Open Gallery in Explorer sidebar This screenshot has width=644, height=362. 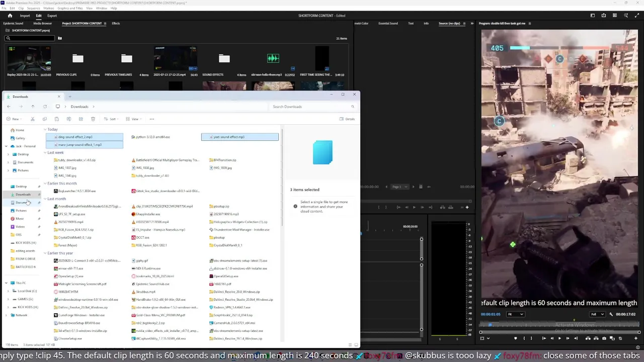click(20, 138)
